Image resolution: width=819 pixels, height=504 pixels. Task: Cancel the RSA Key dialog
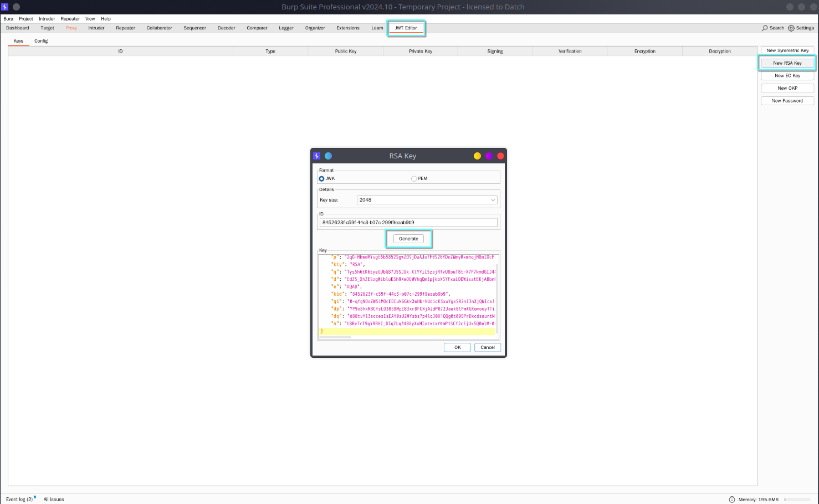[488, 347]
